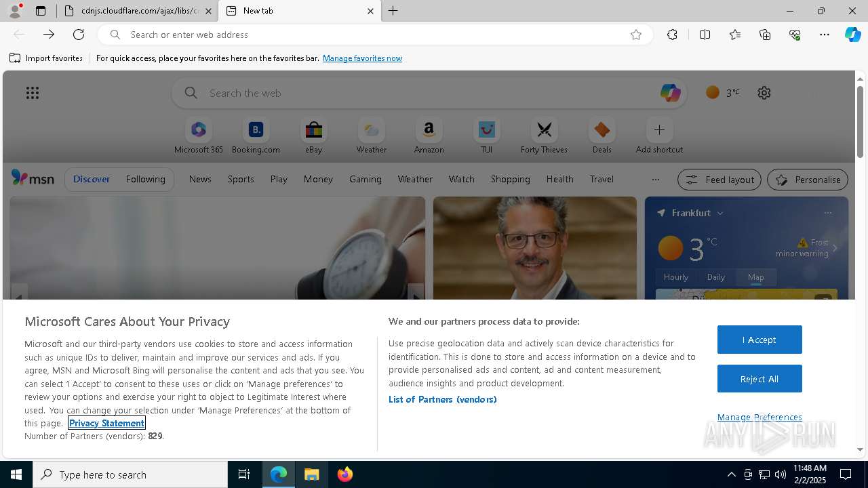The height and width of the screenshot is (488, 868).
Task: Open Weather shortcut tile
Action: pos(372,136)
